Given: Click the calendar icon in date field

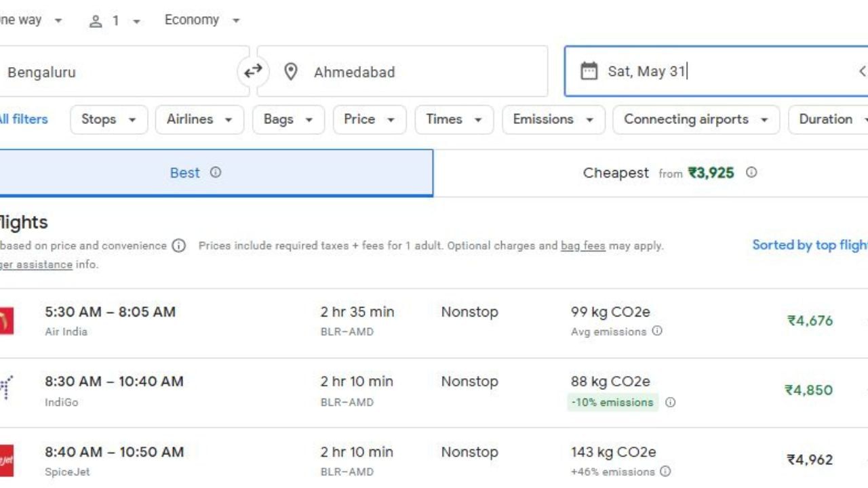Looking at the screenshot, I should coord(589,71).
